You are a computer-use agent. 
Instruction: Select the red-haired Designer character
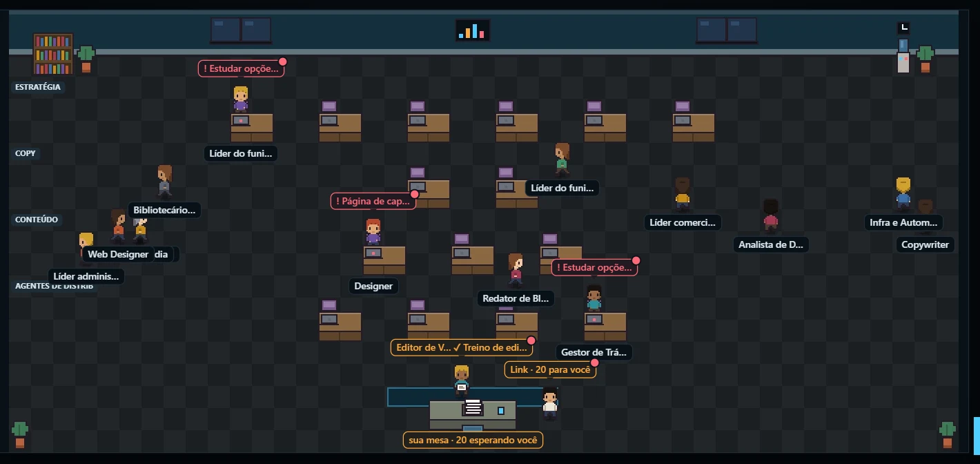(373, 232)
